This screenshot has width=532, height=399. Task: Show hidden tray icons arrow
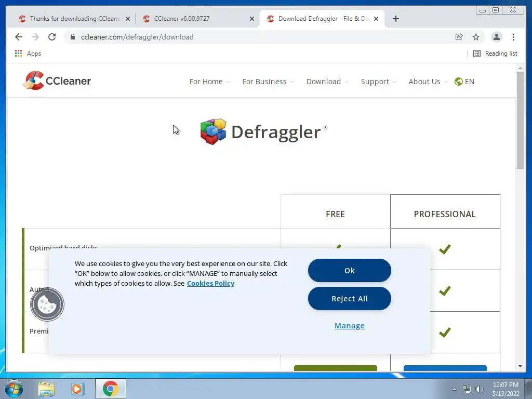click(454, 389)
